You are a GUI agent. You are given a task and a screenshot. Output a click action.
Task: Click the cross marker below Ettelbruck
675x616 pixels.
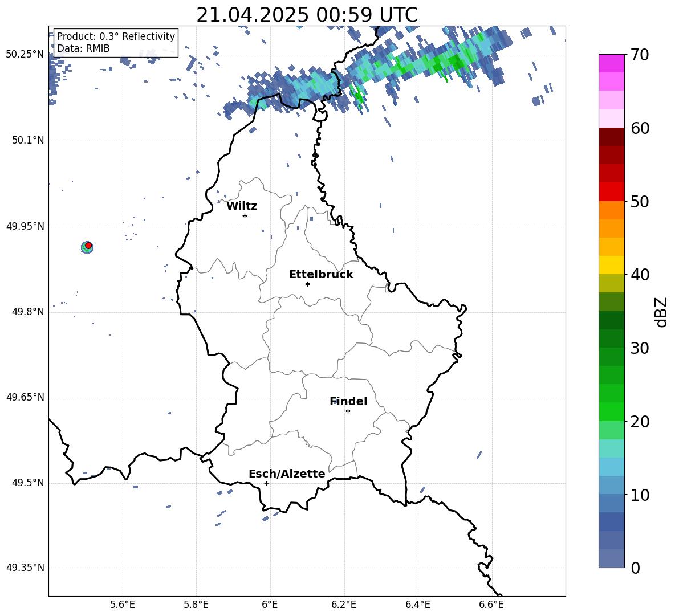pyautogui.click(x=307, y=284)
